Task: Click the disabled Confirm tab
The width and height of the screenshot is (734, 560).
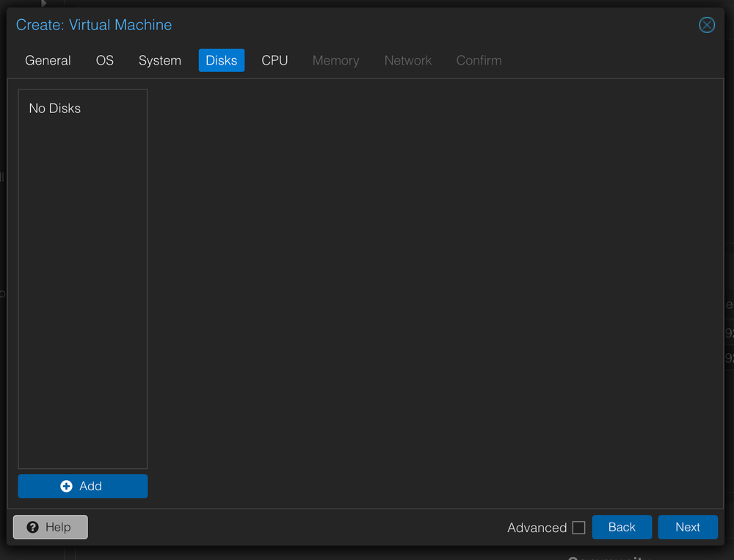Action: coord(479,60)
